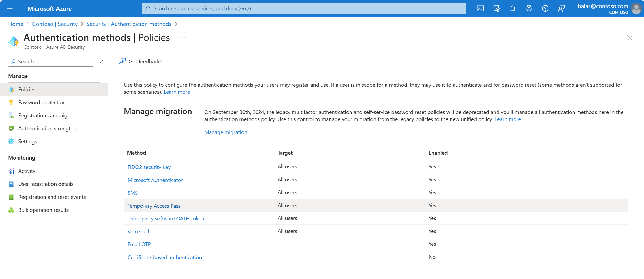This screenshot has height=279, width=644.
Task: Select Password protection in sidebar
Action: point(42,102)
